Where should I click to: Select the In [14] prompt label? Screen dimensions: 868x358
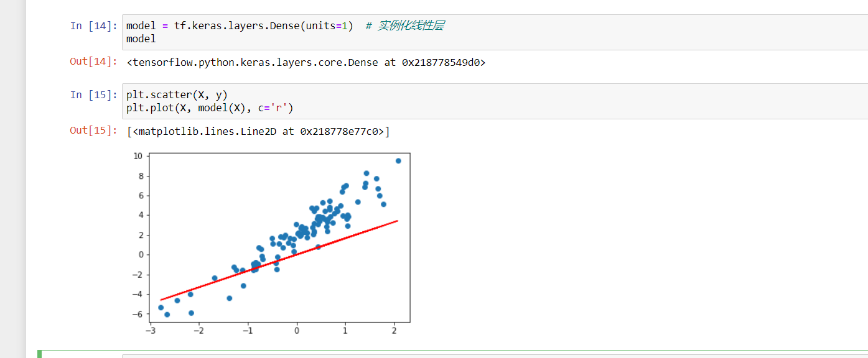tap(93, 25)
